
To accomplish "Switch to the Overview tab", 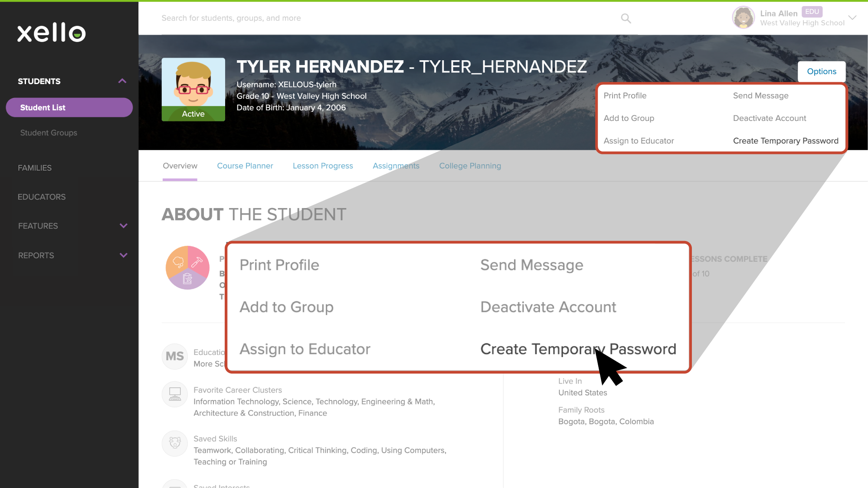I will [x=180, y=166].
